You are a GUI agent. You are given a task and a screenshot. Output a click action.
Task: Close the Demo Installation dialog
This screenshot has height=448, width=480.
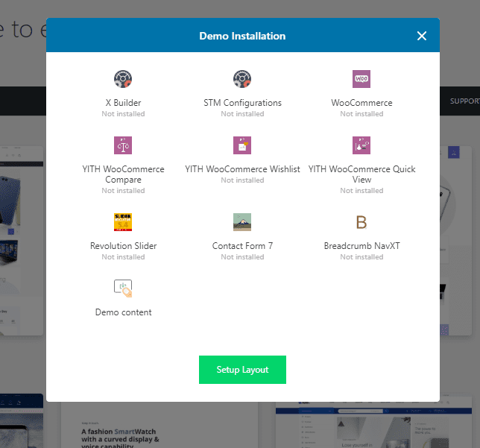pyautogui.click(x=422, y=36)
